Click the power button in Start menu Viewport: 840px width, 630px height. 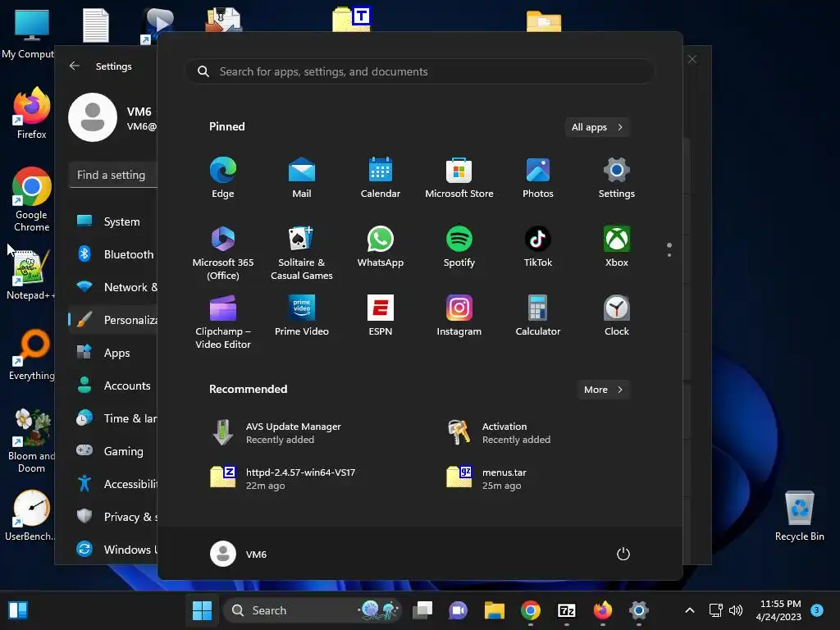[x=623, y=554]
